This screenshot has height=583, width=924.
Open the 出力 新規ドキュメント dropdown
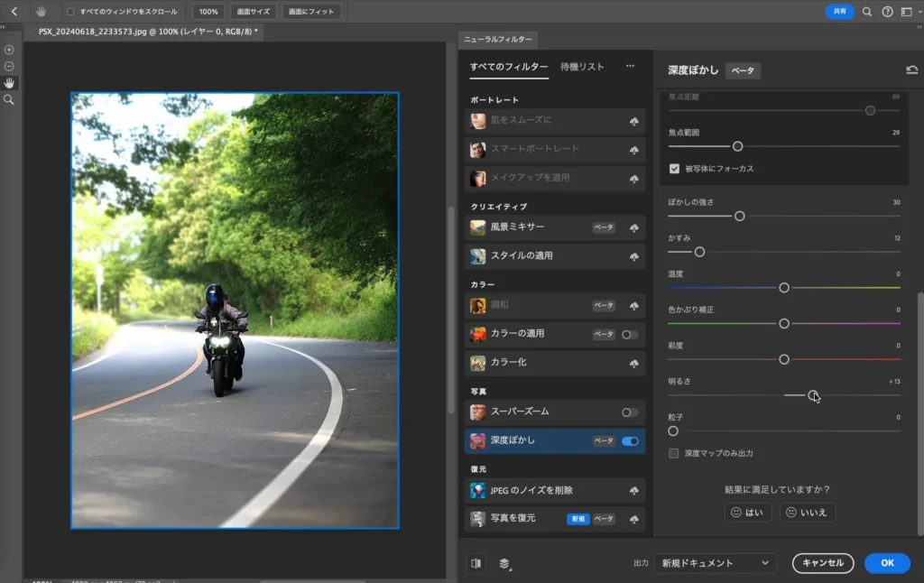coord(716,563)
